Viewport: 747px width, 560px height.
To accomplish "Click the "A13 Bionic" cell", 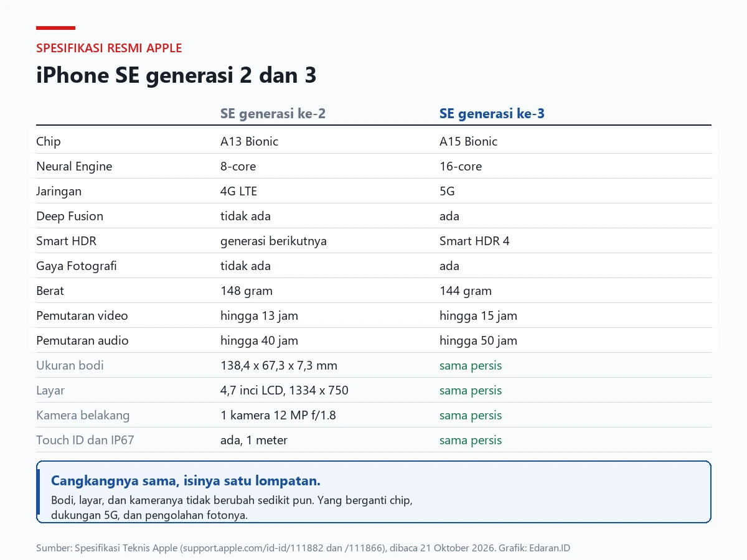I will click(x=249, y=141).
